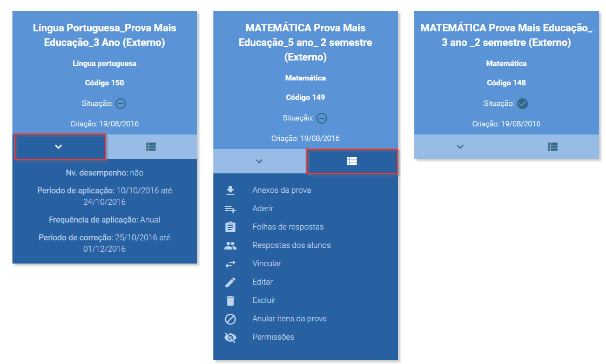
Task: Click the minus status icon on Código 149 card
Action: point(321,118)
